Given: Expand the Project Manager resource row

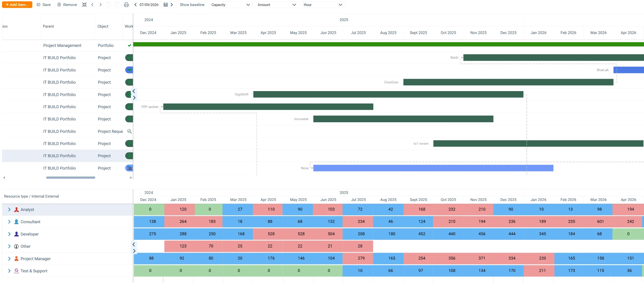Looking at the screenshot, I should (9, 259).
